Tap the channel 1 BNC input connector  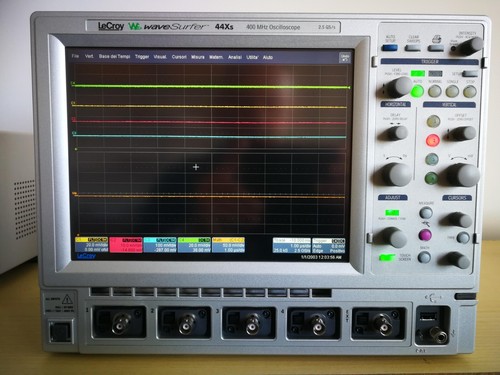coord(121,323)
